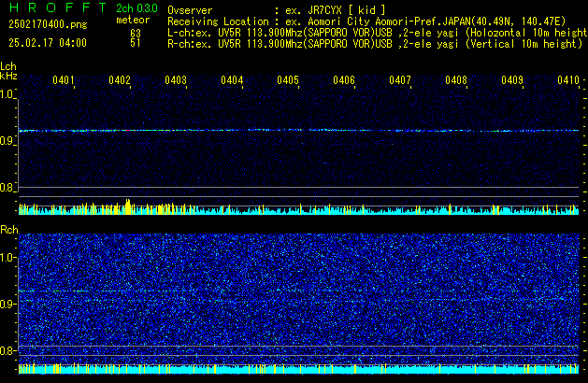The image size is (588, 383).
Task: Click the 'L-ch' Holozontal yagi description line
Action: click(x=378, y=33)
